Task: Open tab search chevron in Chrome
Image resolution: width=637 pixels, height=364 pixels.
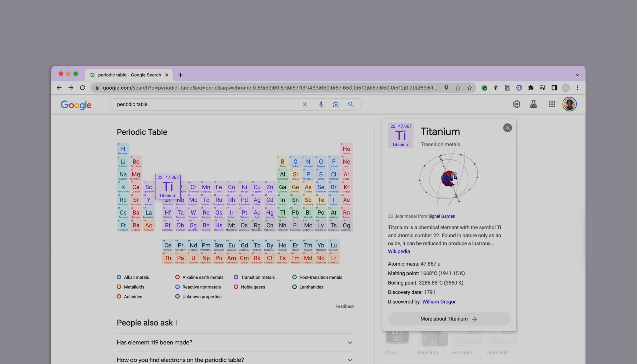Action: 578,75
